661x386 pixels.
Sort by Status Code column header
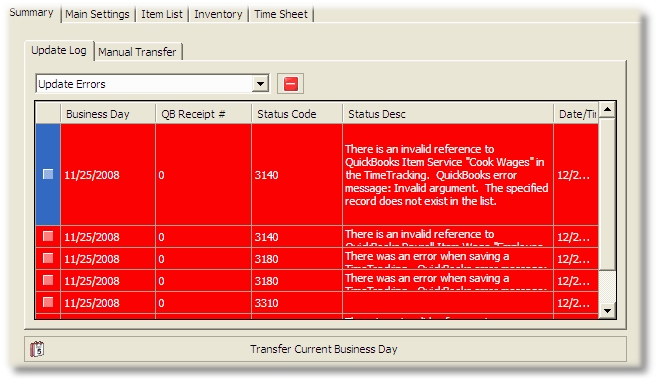[x=297, y=114]
